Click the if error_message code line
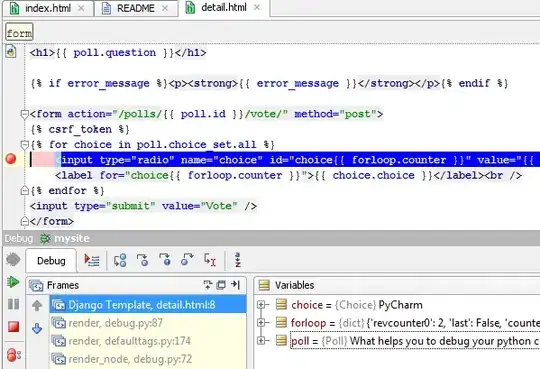The height and width of the screenshot is (369, 540). (269, 83)
